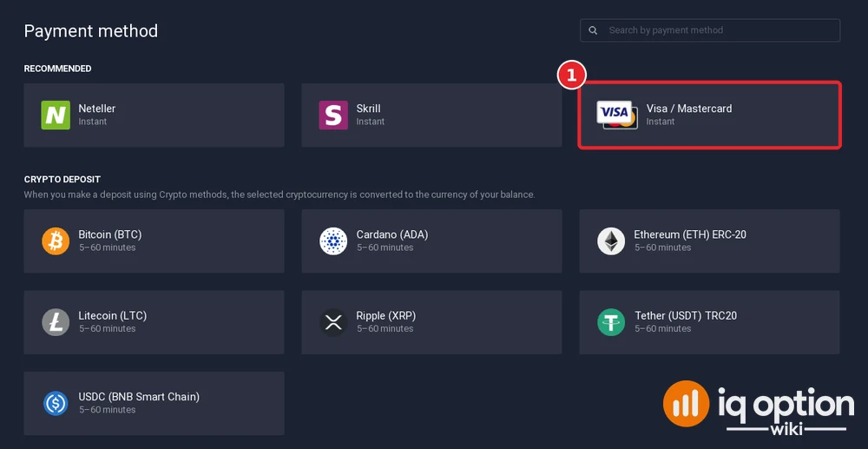Click the 'Payment method' heading

click(x=91, y=31)
